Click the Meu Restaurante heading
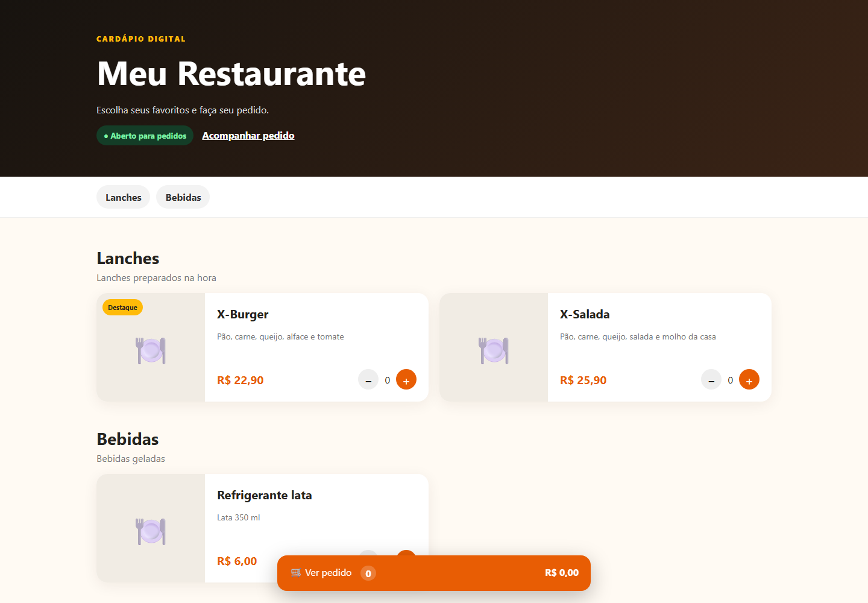868x603 pixels. pos(231,74)
